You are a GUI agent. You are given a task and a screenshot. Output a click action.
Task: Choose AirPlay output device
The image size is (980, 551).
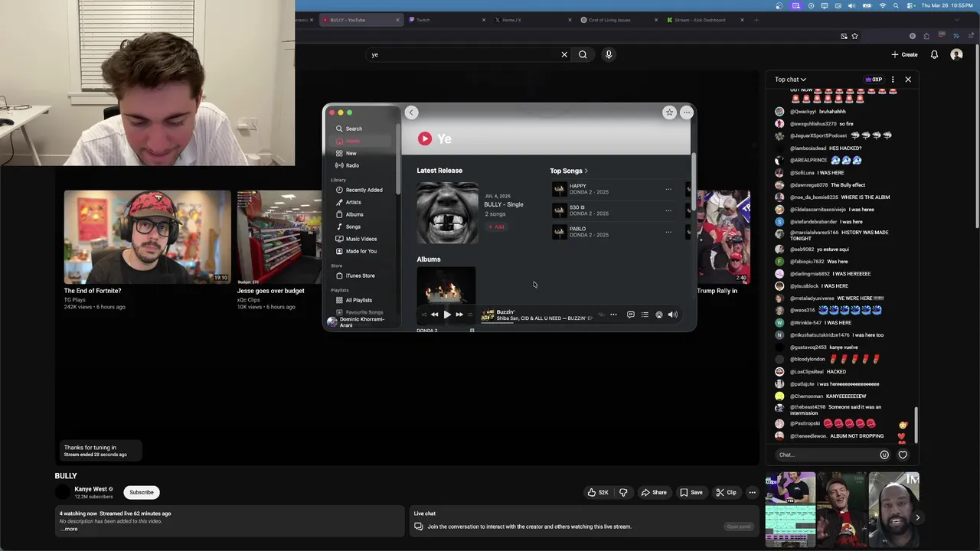(659, 315)
